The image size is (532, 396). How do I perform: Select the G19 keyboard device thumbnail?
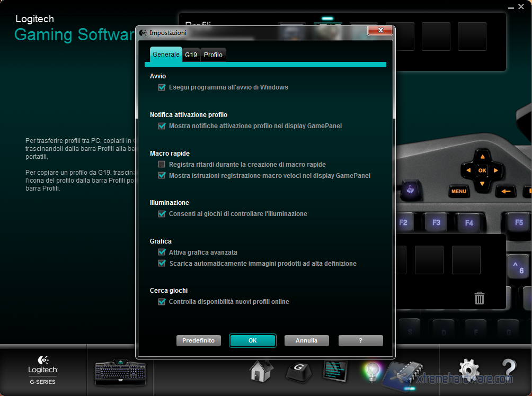120,373
